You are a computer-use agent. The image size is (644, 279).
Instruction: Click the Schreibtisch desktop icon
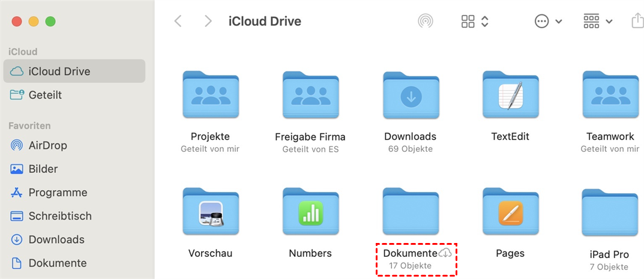click(17, 216)
